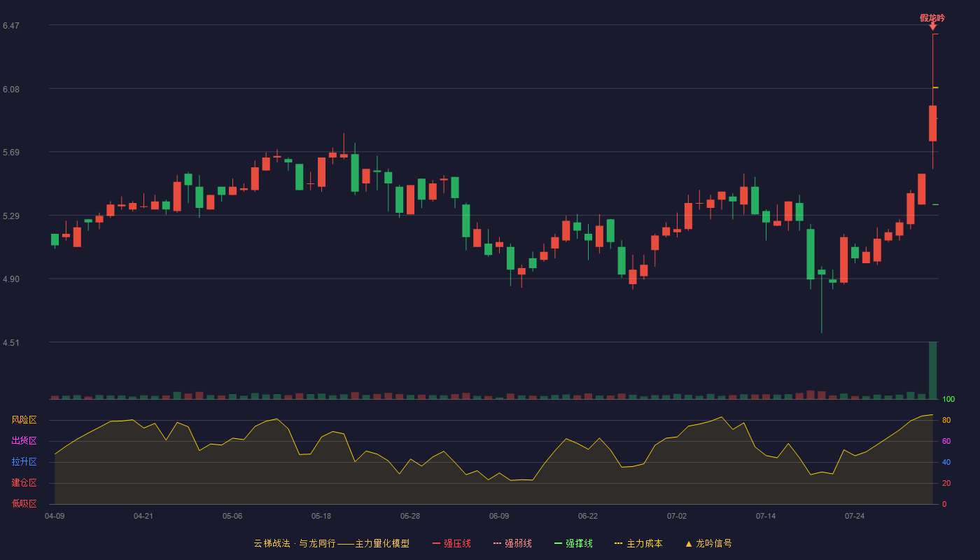This screenshot has width=980, height=560.
Task: Click the 5.69 price axis label
Action: [x=11, y=153]
